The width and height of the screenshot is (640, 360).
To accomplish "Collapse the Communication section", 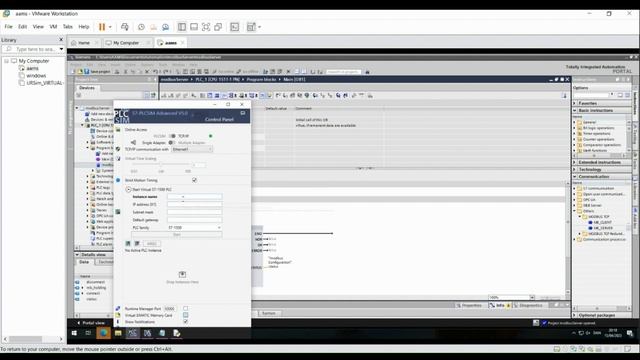I will point(575,177).
